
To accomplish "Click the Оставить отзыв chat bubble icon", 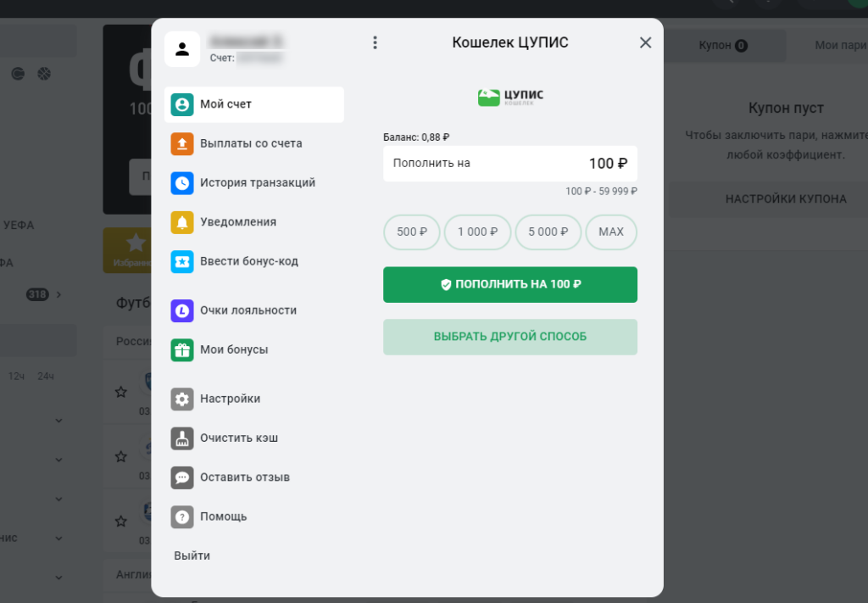I will click(x=182, y=477).
